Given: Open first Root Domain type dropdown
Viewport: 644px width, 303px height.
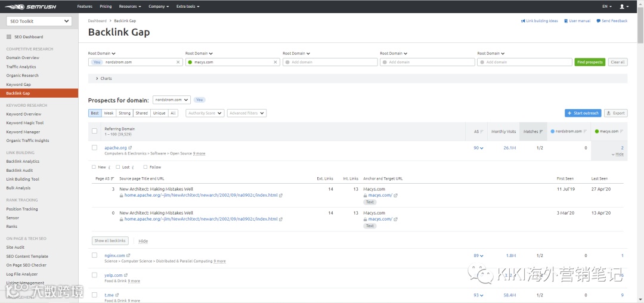Looking at the screenshot, I should (101, 53).
